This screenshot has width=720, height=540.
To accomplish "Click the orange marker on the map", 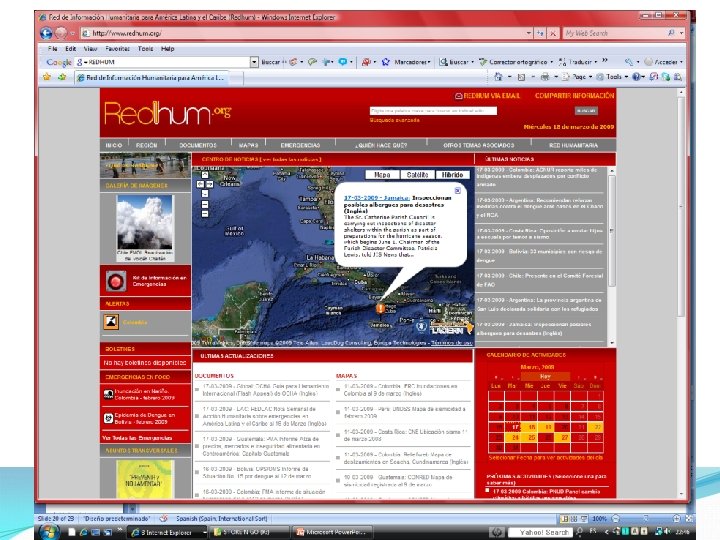I will pos(380,308).
